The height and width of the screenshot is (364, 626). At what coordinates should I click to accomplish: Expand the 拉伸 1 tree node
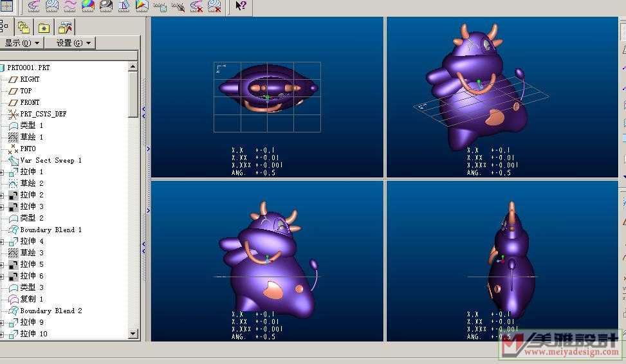(2, 172)
